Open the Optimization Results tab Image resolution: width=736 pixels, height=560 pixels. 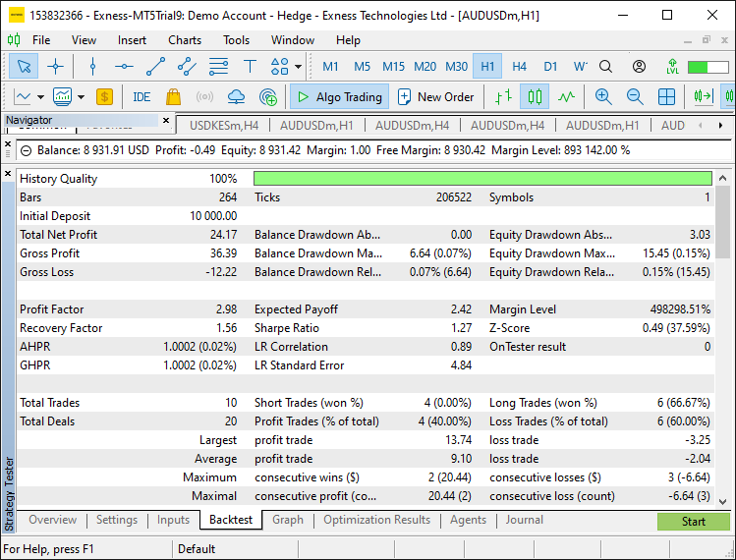pos(376,520)
